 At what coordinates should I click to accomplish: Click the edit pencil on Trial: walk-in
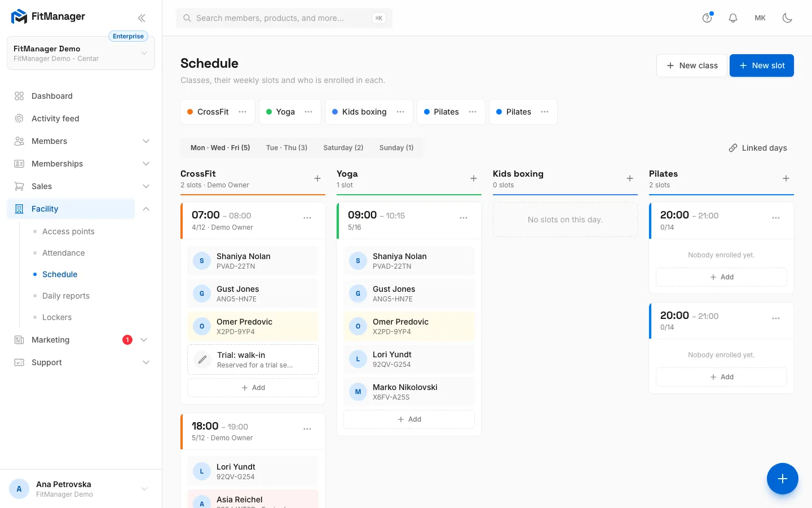click(202, 360)
